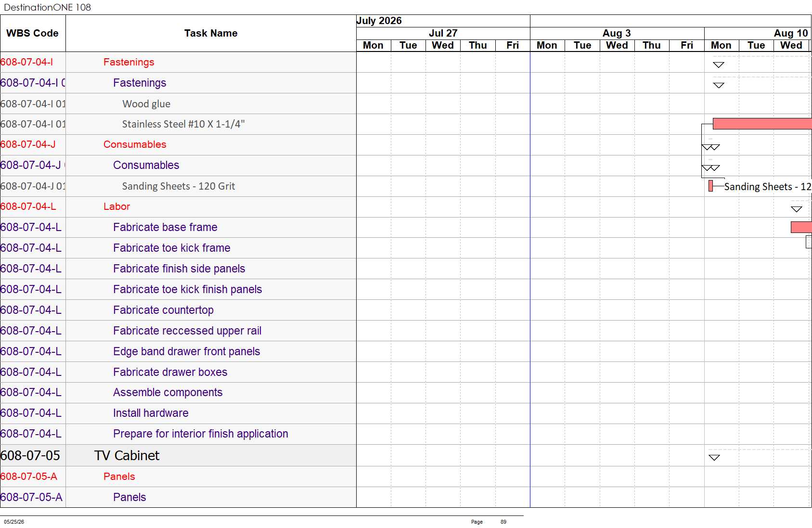Select the TV Cabinet heading row
Viewport: 812px width, 528px height.
(x=178, y=455)
